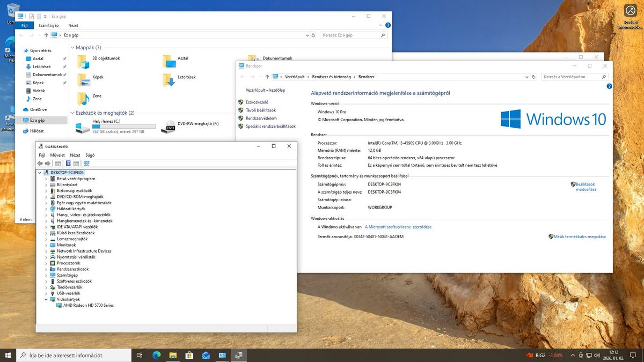Select the USB-vezérlők icon in device tree
The height and width of the screenshot is (362, 644).
coord(53,293)
